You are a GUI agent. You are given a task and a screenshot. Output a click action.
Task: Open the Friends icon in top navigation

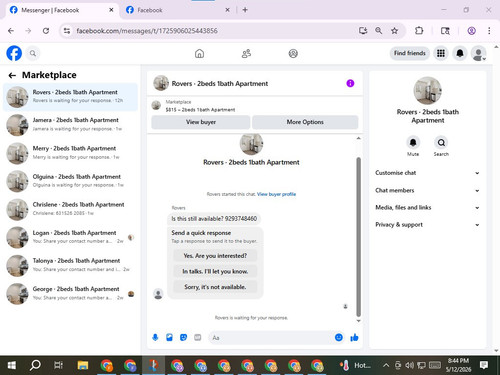tap(246, 54)
